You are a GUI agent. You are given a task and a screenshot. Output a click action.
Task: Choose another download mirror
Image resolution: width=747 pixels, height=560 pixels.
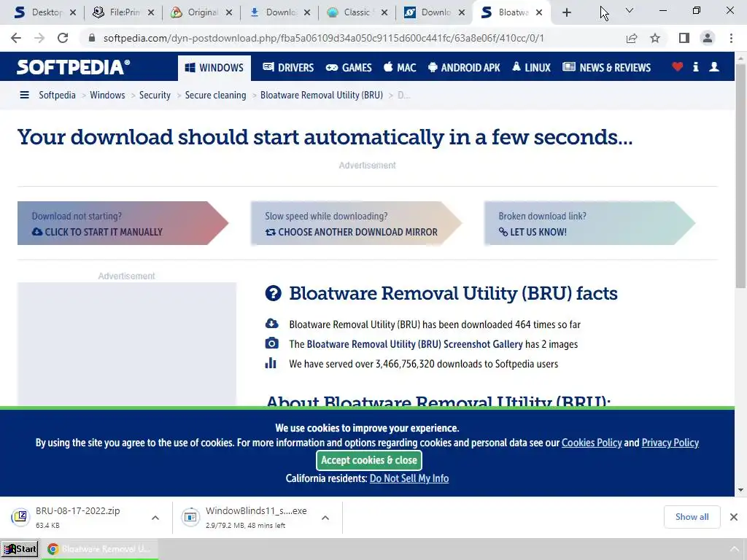(356, 223)
